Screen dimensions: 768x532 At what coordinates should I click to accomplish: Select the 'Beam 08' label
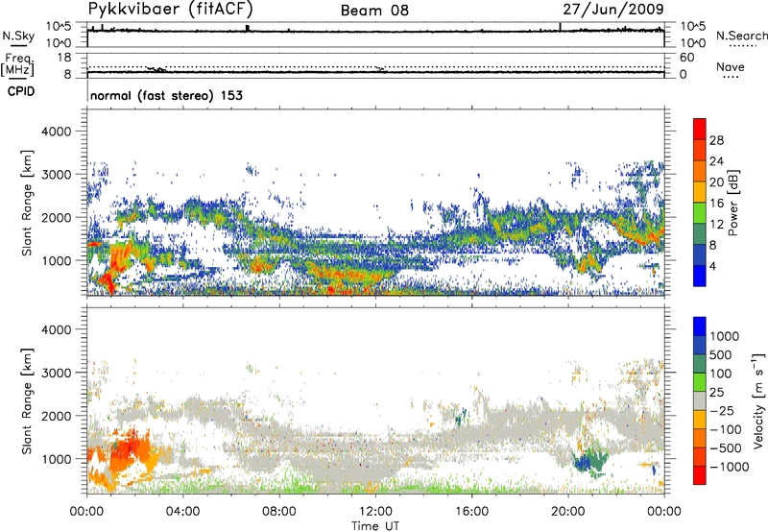point(374,11)
